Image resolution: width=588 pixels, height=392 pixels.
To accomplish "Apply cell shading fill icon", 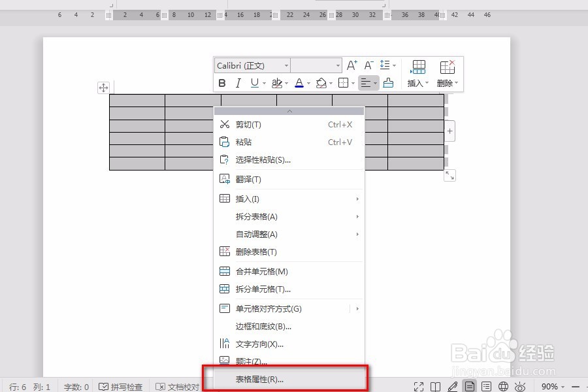I will (x=321, y=83).
